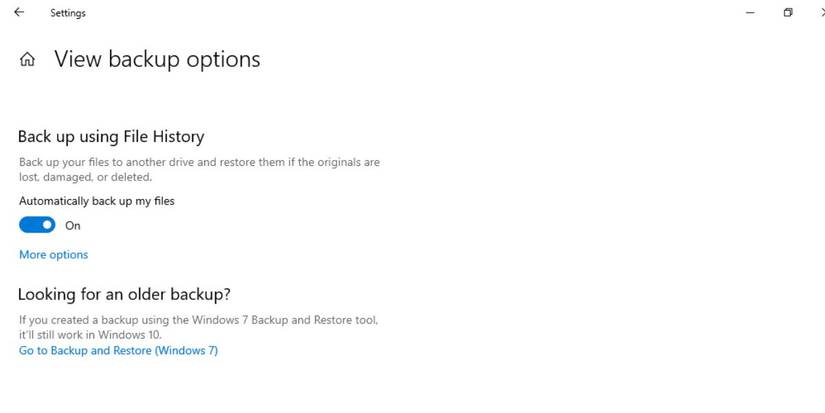This screenshot has width=825, height=413.
Task: Minimize the Settings window
Action: click(x=749, y=13)
